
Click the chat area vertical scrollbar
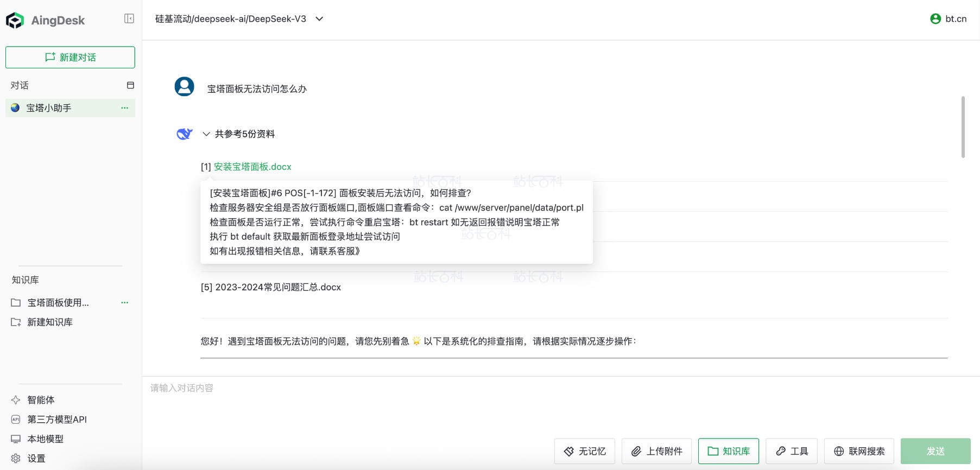[x=963, y=127]
